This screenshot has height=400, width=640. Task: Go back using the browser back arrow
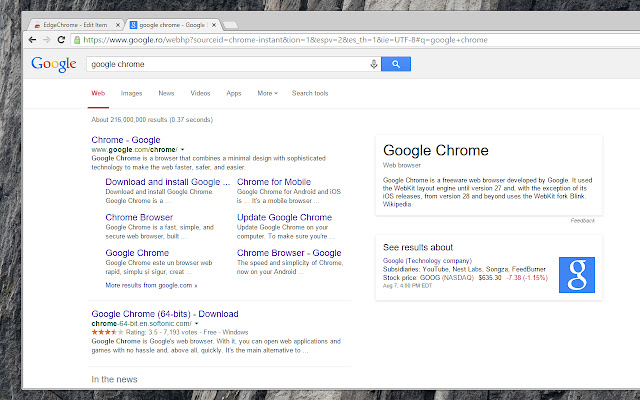[32, 40]
